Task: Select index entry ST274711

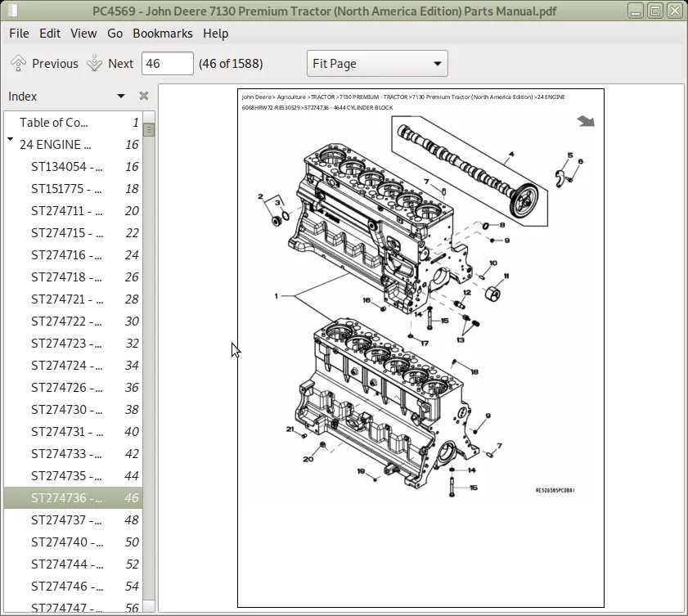Action: click(x=74, y=210)
